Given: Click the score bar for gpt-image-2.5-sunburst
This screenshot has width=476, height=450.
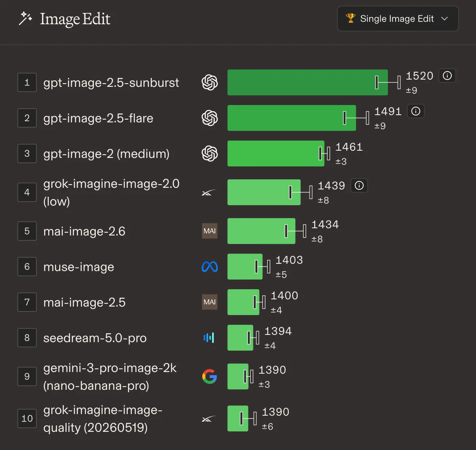Looking at the screenshot, I should (308, 82).
